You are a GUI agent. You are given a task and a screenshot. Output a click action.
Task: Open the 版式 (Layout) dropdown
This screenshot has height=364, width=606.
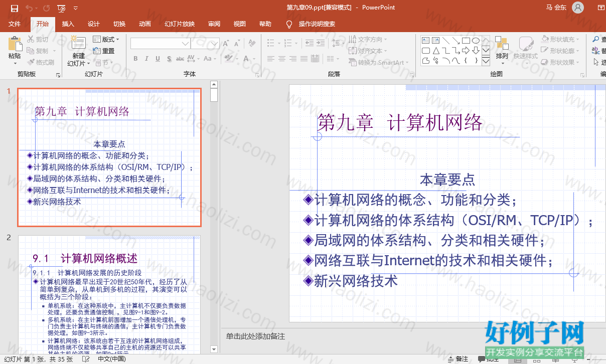coord(106,39)
